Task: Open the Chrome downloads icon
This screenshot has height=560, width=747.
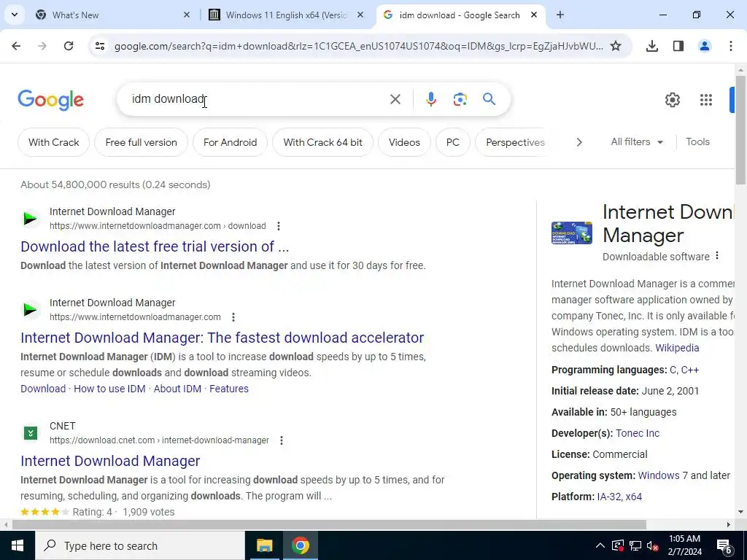Action: [x=652, y=46]
